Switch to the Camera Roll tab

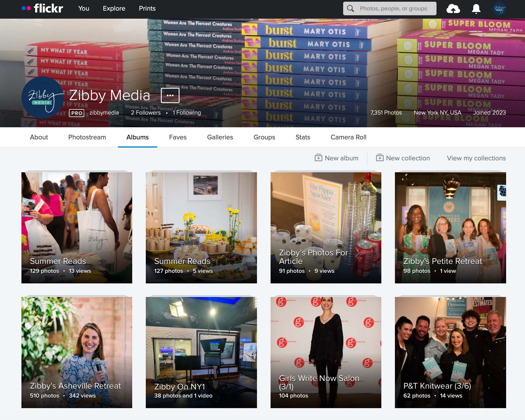point(348,137)
